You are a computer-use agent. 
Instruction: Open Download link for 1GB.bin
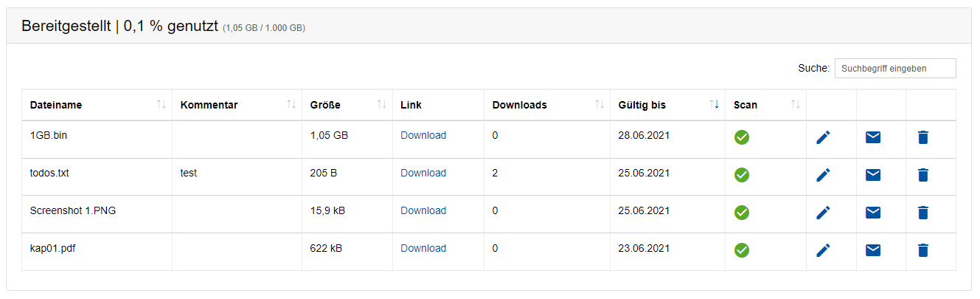coord(423,136)
